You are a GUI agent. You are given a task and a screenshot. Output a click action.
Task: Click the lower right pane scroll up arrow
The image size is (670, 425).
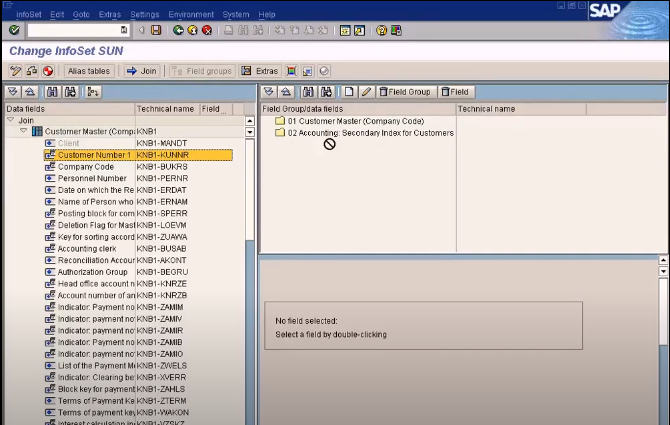click(x=663, y=260)
